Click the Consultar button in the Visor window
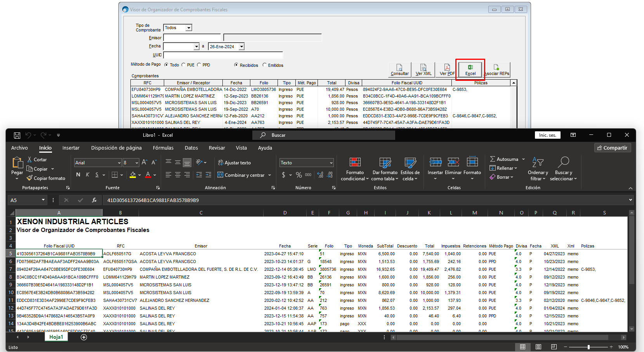The height and width of the screenshot is (352, 644). [x=399, y=70]
